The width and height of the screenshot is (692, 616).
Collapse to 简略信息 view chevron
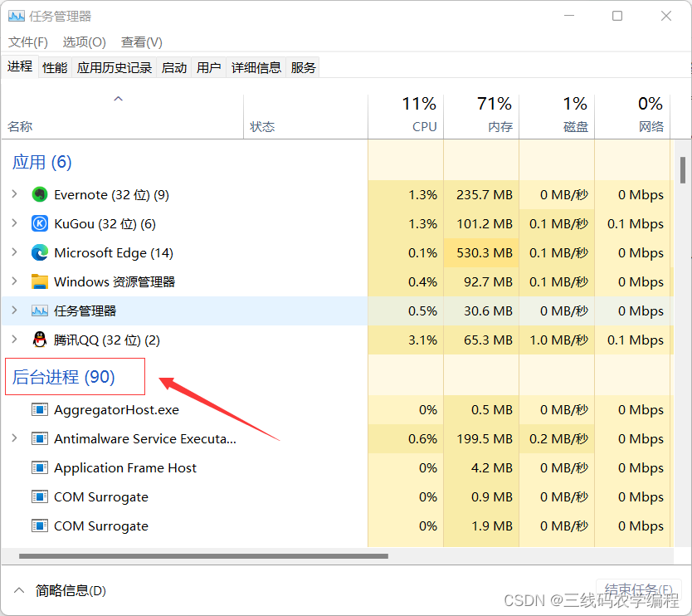coord(19,590)
